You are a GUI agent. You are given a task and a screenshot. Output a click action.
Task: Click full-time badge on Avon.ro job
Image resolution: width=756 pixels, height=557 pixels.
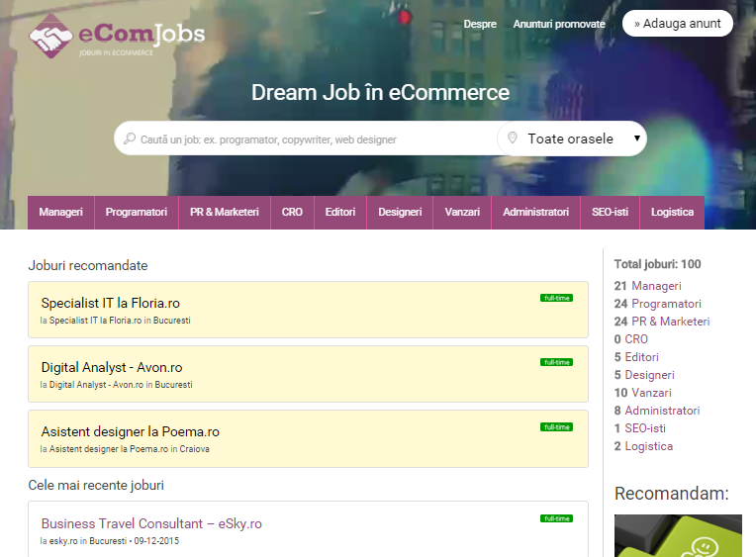(x=556, y=362)
